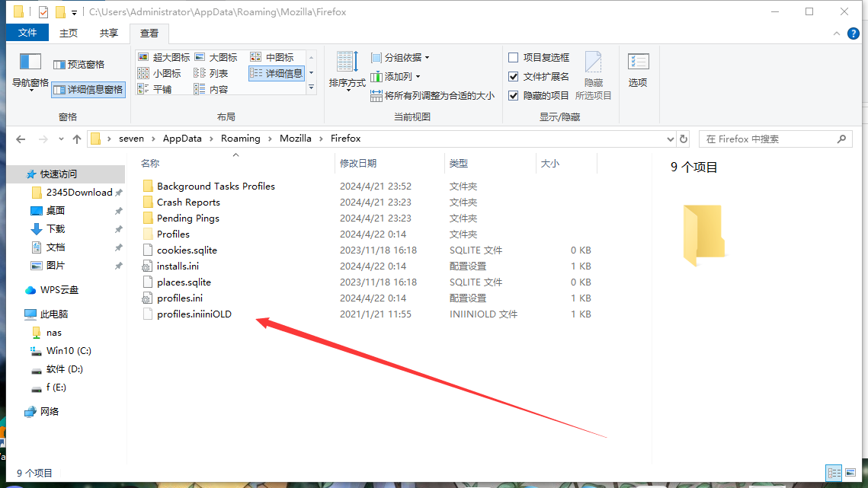Open 软件 (D:) drive in sidebar
Viewport: 868px width, 488px height.
pyautogui.click(x=64, y=368)
